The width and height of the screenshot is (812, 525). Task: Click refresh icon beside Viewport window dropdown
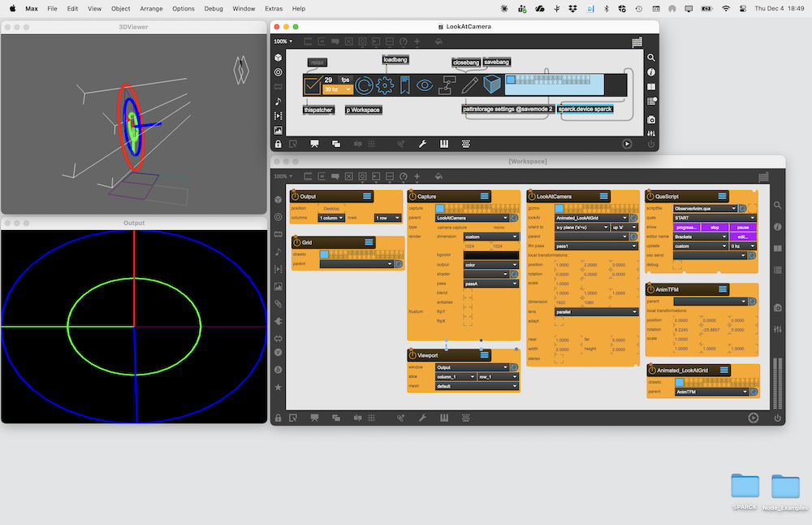pyautogui.click(x=514, y=367)
